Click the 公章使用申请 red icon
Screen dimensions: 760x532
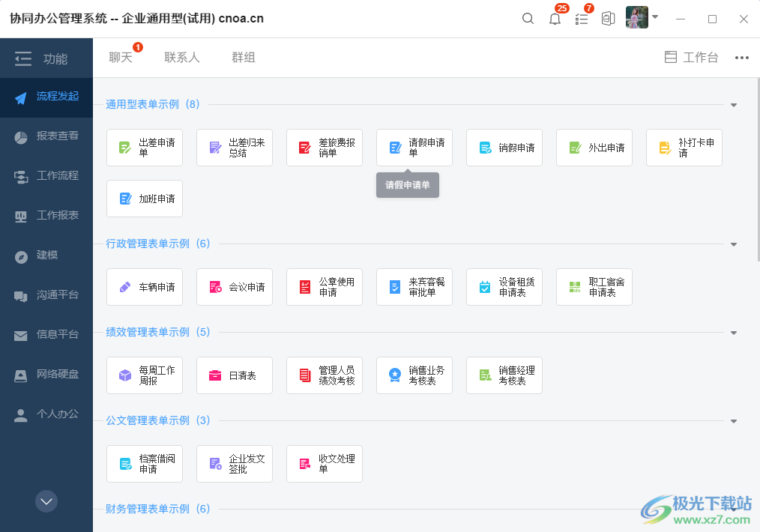(x=305, y=287)
